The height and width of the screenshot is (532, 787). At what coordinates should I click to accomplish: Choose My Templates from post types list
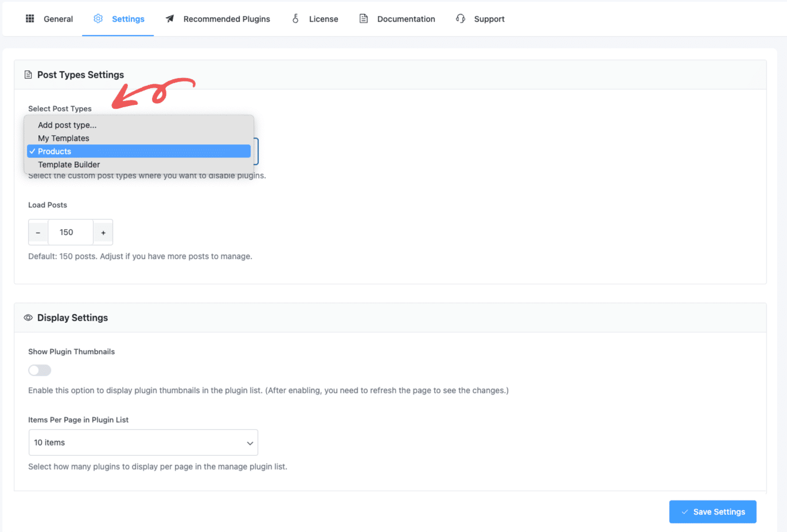[x=63, y=138]
